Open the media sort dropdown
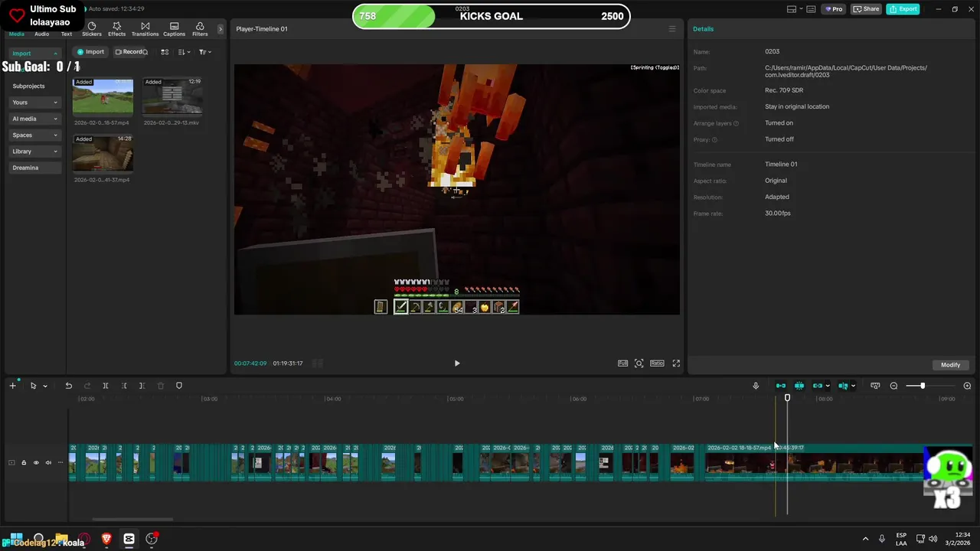Image resolution: width=980 pixels, height=551 pixels. tap(184, 52)
